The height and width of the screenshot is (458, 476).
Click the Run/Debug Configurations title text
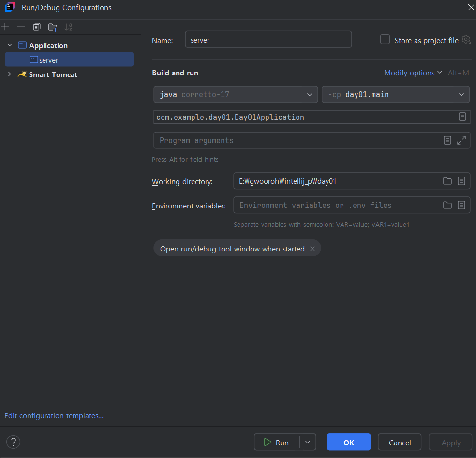point(66,8)
